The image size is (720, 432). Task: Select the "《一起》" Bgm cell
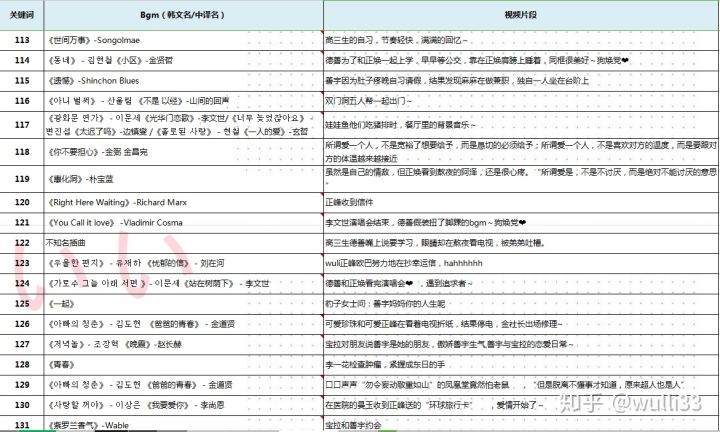coord(183,303)
